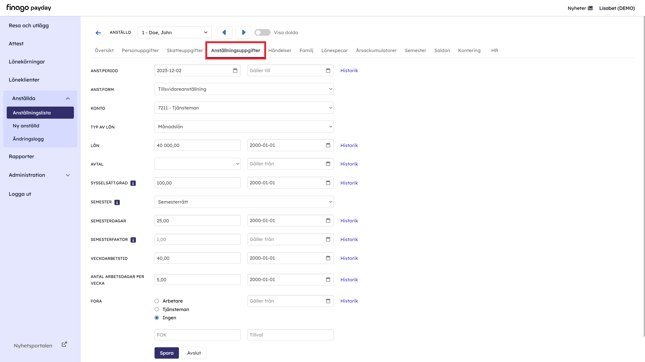The width and height of the screenshot is (645, 362).
Task: Open the Årsackumulatorer tab
Action: [x=376, y=51]
